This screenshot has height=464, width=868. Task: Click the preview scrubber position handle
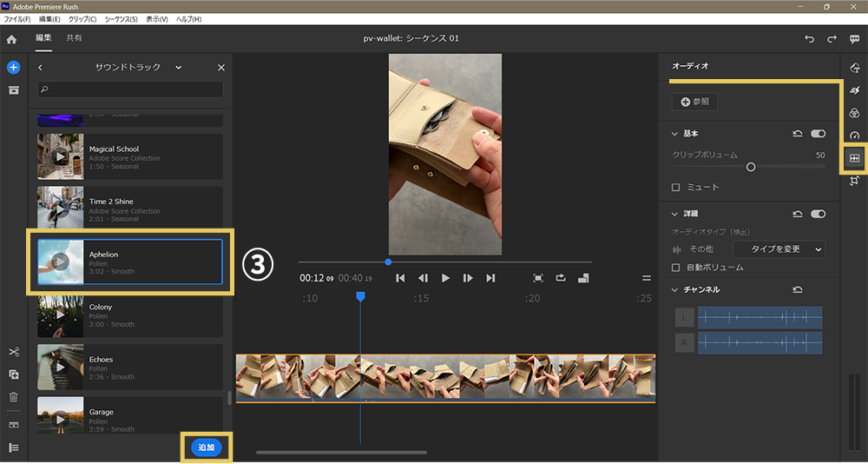(388, 262)
